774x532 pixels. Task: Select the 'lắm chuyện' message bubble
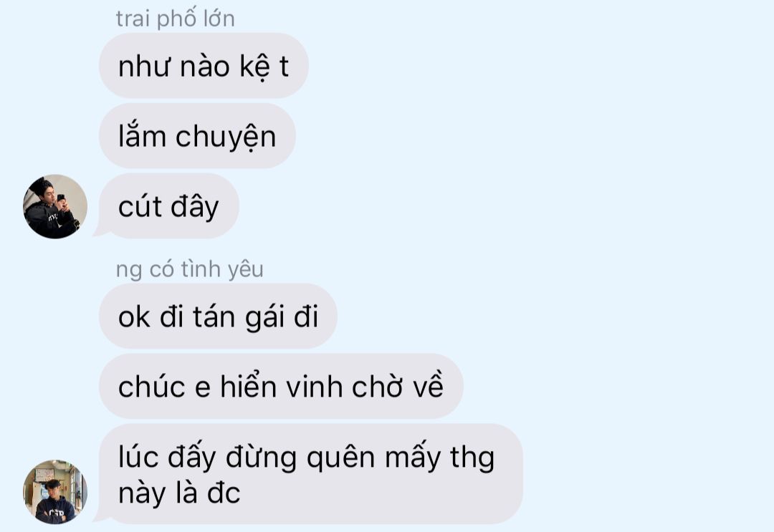198,136
